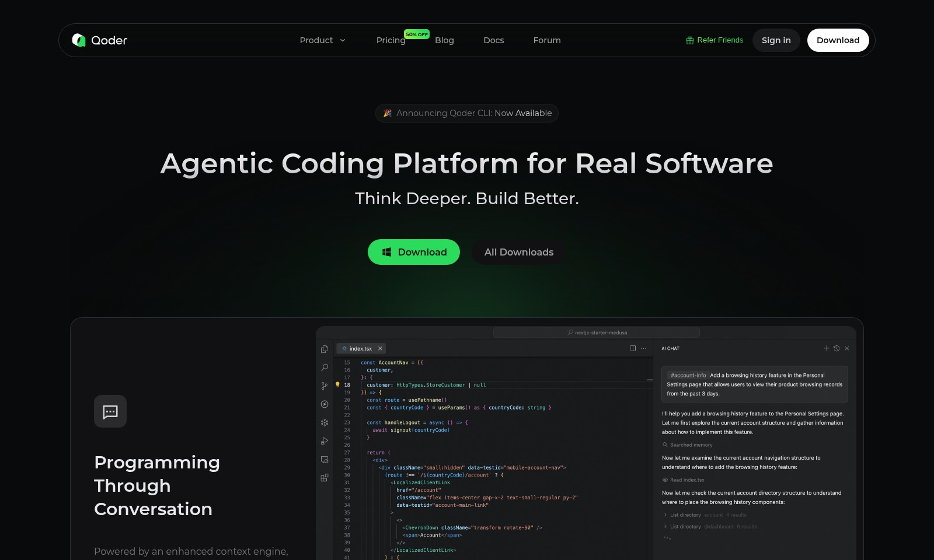Click the node graph icon in IDE sidebar
This screenshot has height=560, width=934.
325,422
